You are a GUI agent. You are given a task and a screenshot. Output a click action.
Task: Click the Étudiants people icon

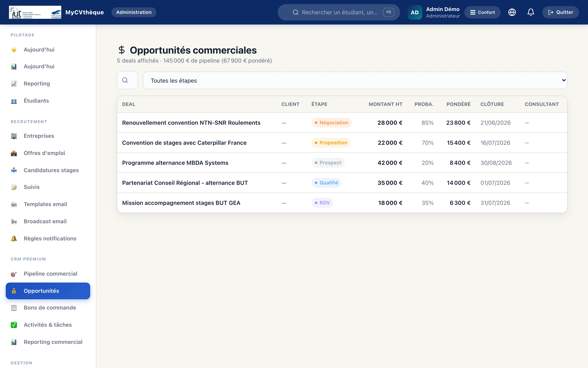(x=14, y=101)
